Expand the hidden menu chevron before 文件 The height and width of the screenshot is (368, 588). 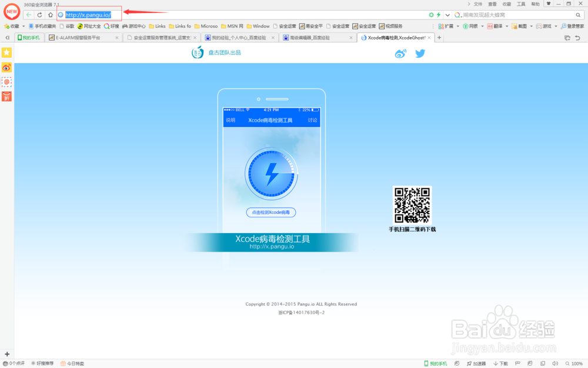pyautogui.click(x=469, y=4)
